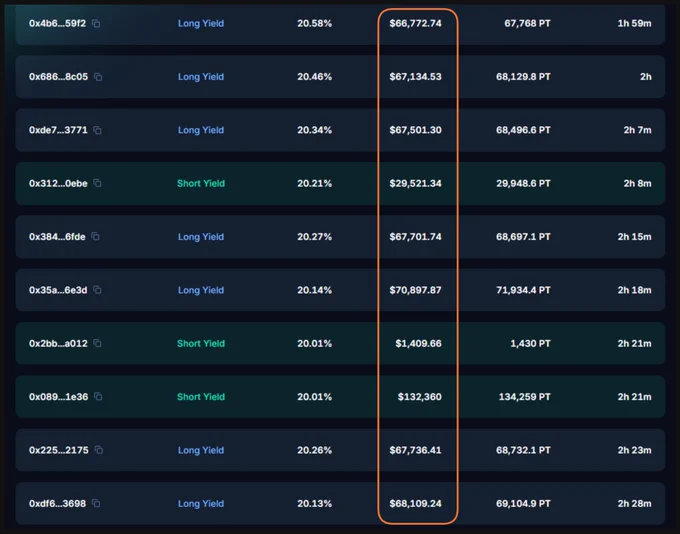Viewport: 680px width, 534px height.
Task: Open wallet address 0x089...1e36
Action: click(59, 397)
